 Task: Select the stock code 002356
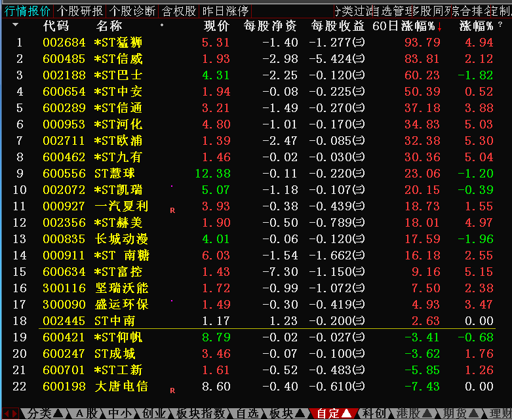(x=64, y=223)
